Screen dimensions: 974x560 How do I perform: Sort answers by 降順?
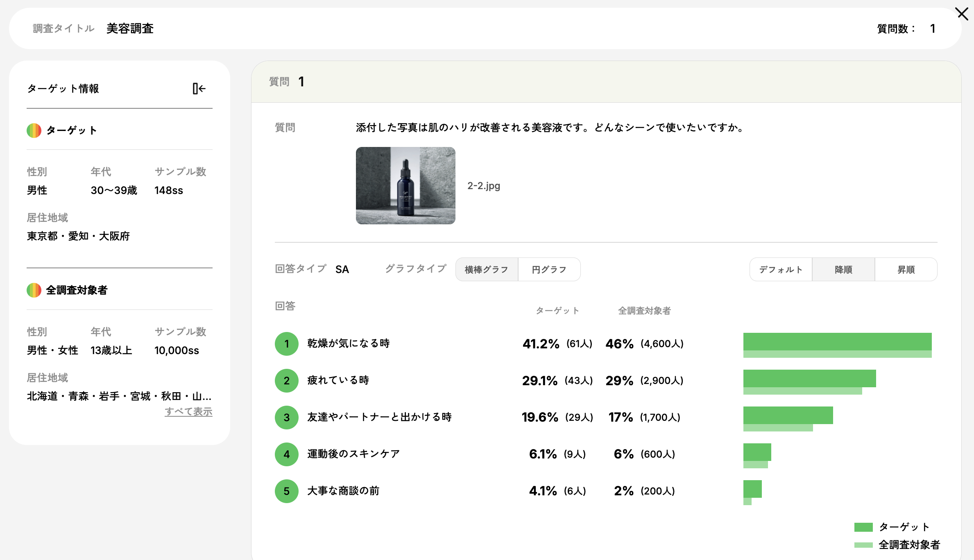point(843,269)
